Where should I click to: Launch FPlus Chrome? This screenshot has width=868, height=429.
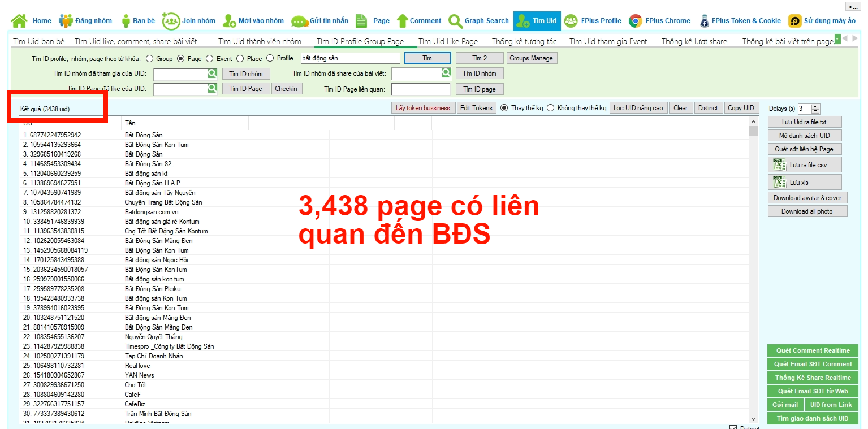pos(659,21)
